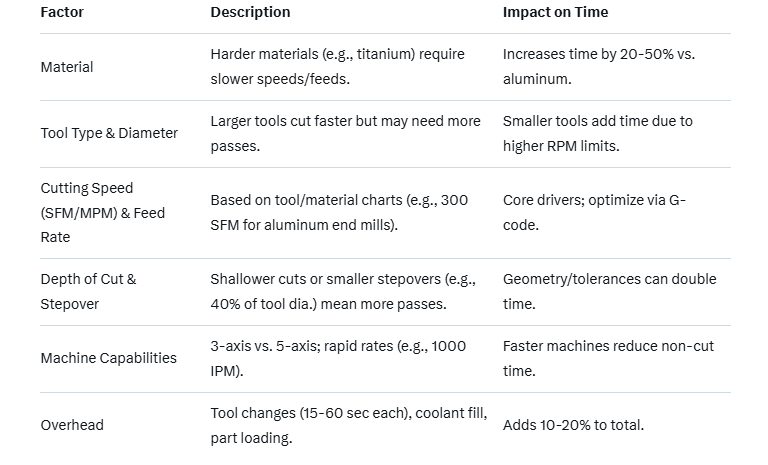Click the Impact on Time column header
The width and height of the screenshot is (768, 465).
pyautogui.click(x=555, y=12)
